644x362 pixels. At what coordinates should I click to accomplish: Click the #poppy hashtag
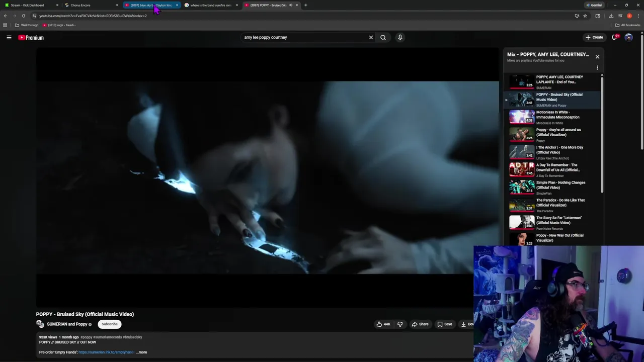87,337
